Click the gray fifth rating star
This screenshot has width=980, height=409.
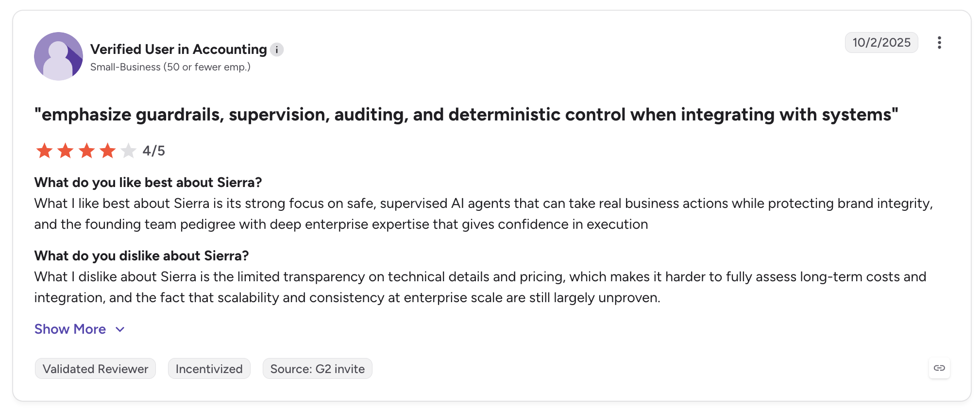128,151
